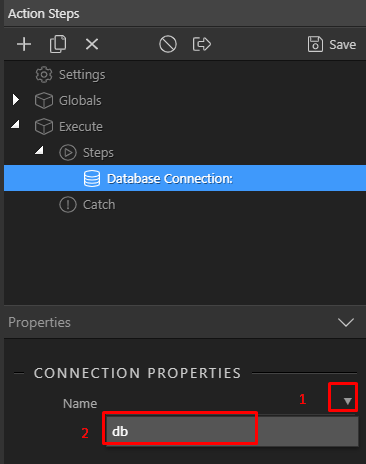Collapse the Steps tree node
This screenshot has width=366, height=464.
point(39,150)
